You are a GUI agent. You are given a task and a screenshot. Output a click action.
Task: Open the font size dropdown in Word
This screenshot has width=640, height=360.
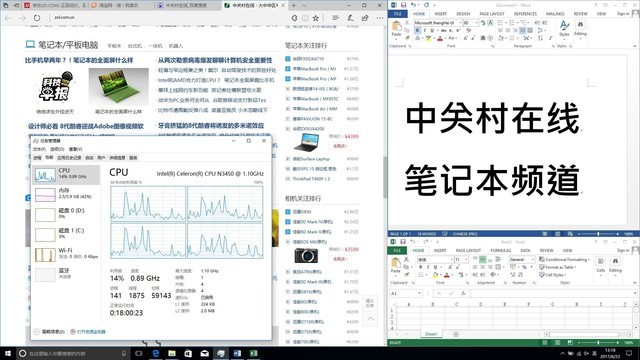click(477, 23)
